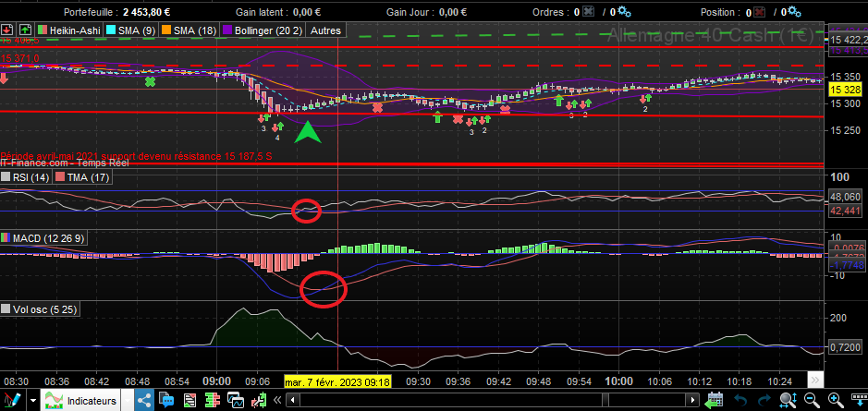Click the TMA value label 42,441
Image resolution: width=868 pixels, height=411 pixels.
click(x=846, y=211)
